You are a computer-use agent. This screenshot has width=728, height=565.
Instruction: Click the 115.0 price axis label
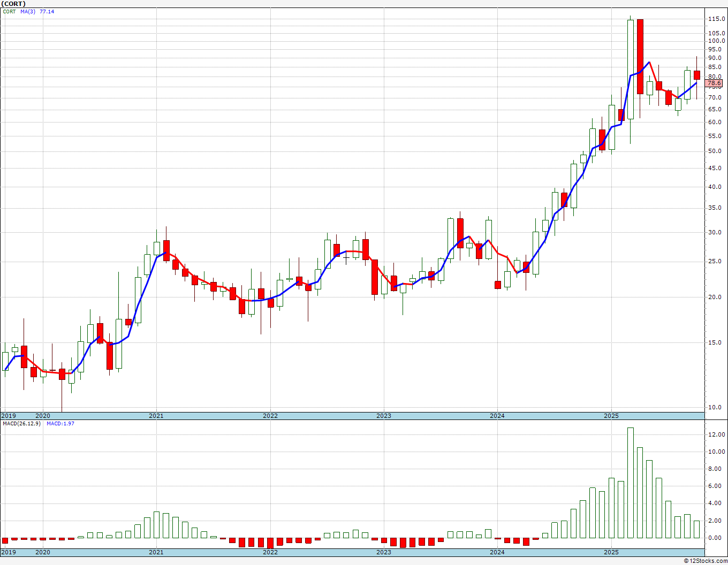coord(716,19)
